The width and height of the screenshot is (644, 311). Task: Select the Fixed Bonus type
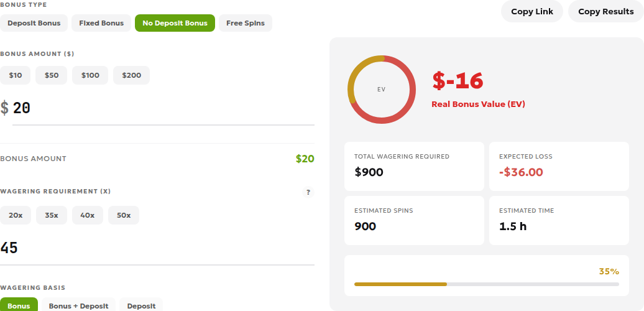click(101, 23)
